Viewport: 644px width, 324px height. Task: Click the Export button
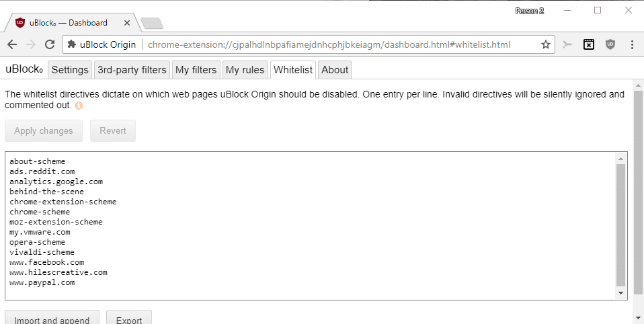point(129,317)
